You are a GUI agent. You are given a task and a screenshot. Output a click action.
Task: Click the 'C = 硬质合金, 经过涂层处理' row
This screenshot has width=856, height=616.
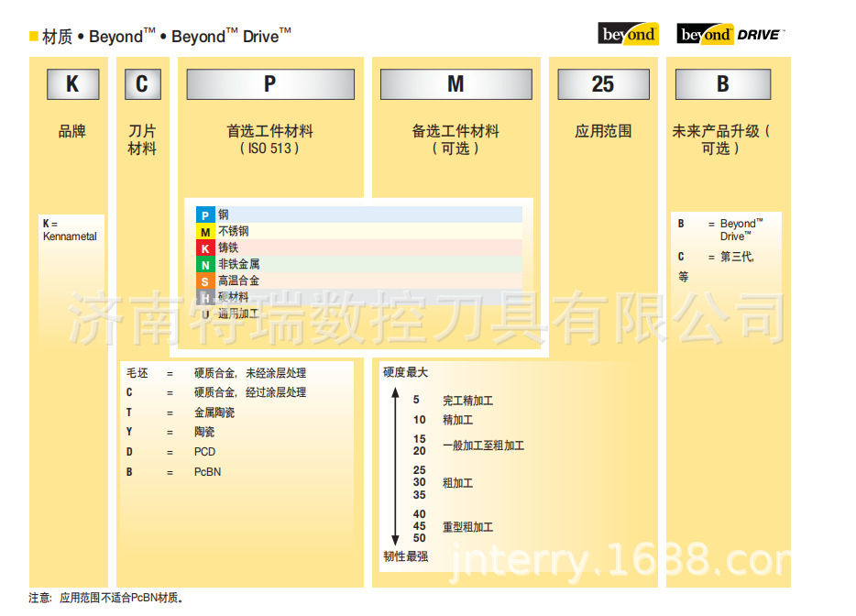point(216,392)
